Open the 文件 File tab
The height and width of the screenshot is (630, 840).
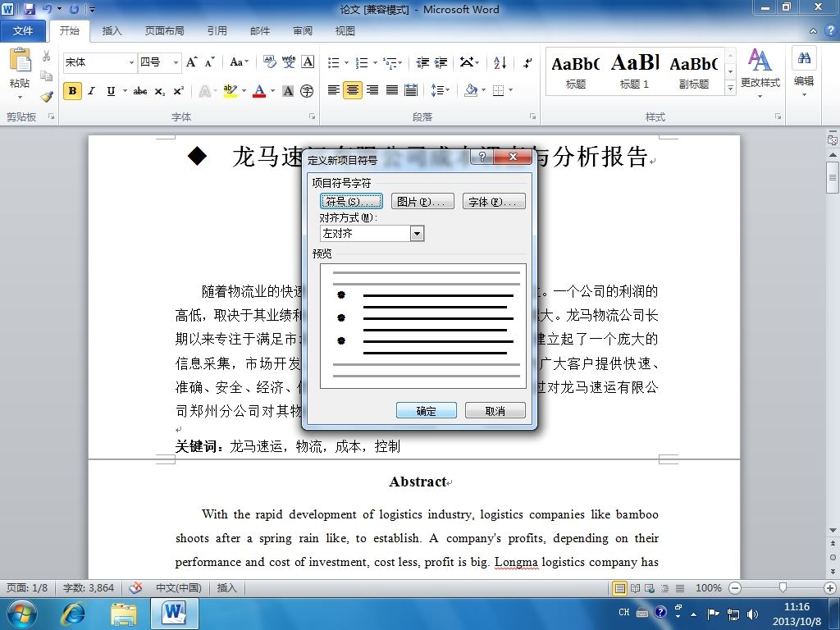pyautogui.click(x=22, y=31)
